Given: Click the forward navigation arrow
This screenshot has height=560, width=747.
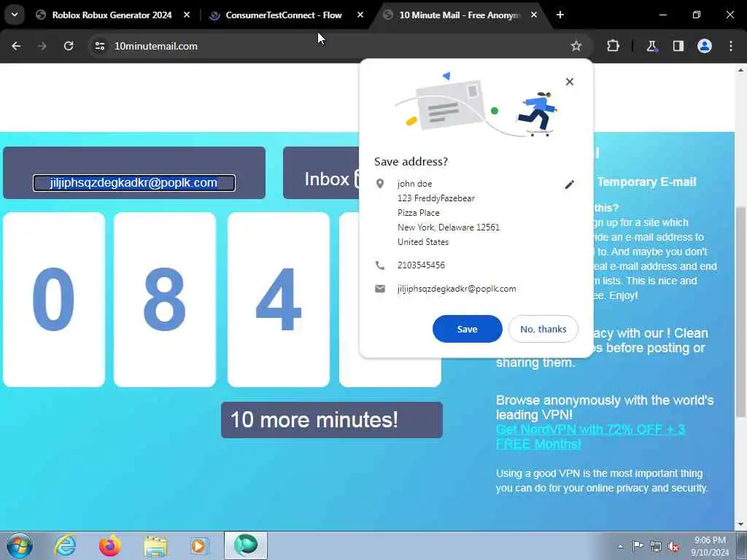Looking at the screenshot, I should coord(42,46).
